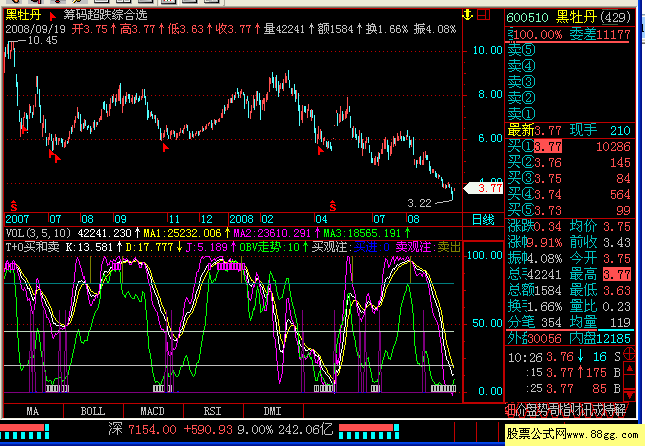
Task: Open the 势 tab in the quote panel
Action: [543, 410]
